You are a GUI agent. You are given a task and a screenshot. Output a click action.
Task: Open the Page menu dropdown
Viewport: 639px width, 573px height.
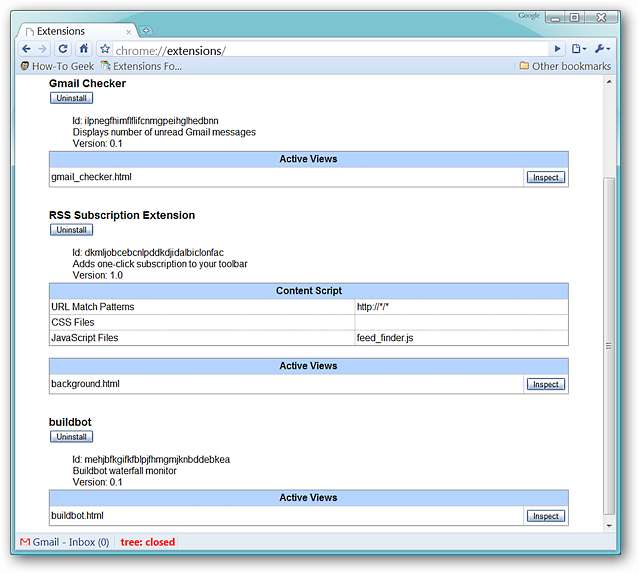click(x=579, y=49)
